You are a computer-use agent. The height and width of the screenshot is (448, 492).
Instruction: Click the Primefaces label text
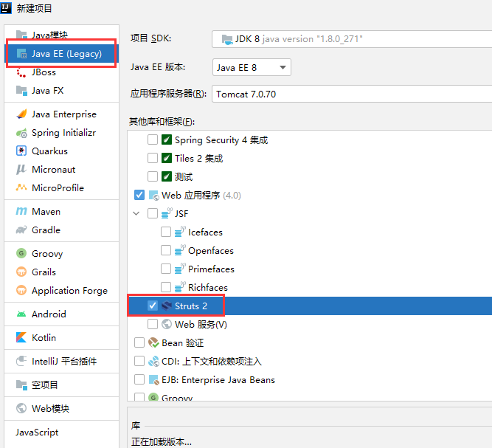(211, 269)
